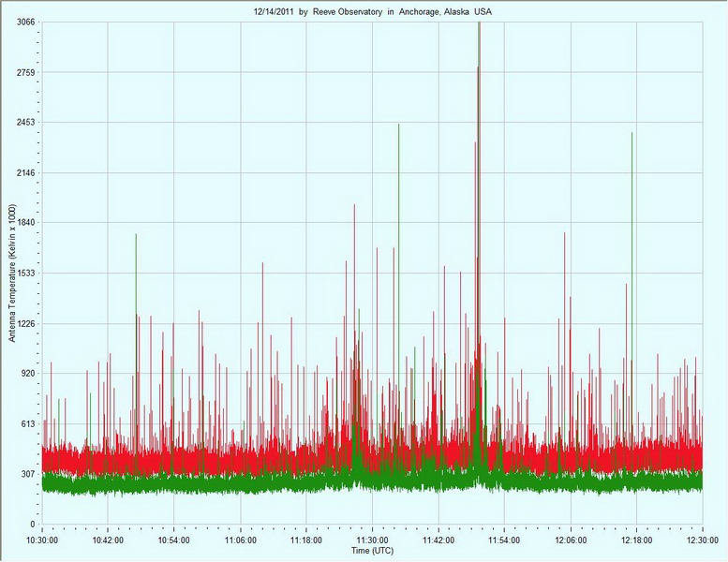Click the 10:30:00 time label

42,540
